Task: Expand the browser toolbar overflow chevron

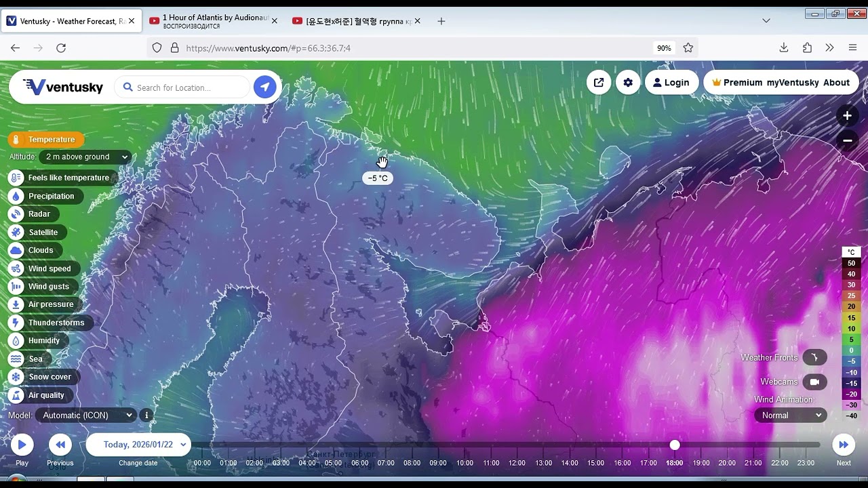Action: (x=829, y=48)
